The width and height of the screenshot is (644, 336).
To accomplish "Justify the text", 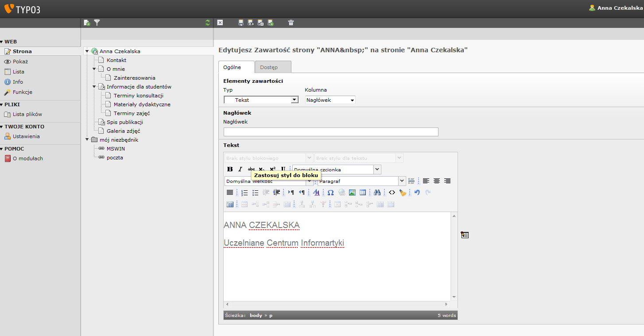I will pos(230,192).
